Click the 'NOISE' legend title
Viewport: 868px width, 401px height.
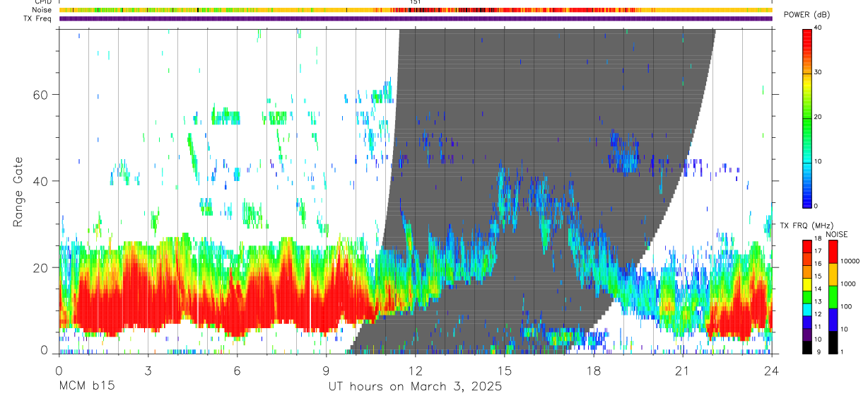(x=837, y=234)
